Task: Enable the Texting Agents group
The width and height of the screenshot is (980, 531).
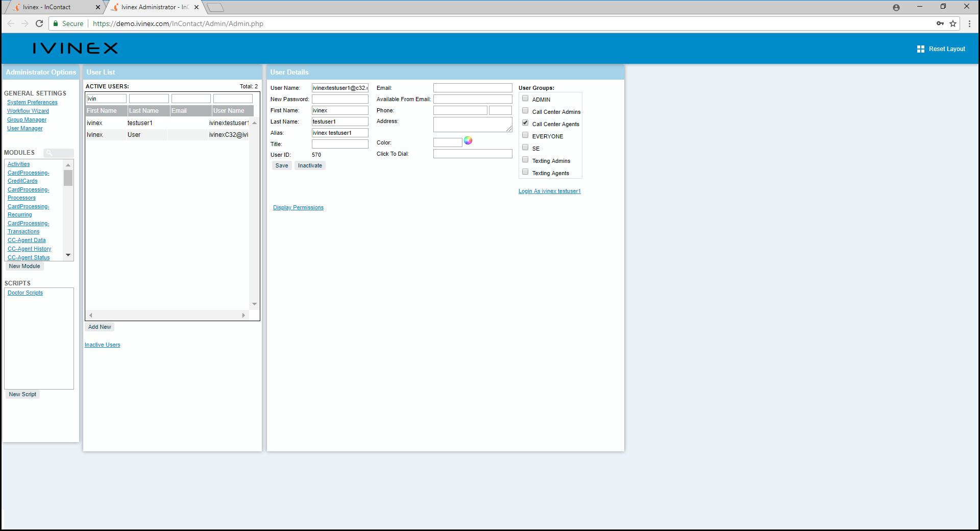Action: 525,172
